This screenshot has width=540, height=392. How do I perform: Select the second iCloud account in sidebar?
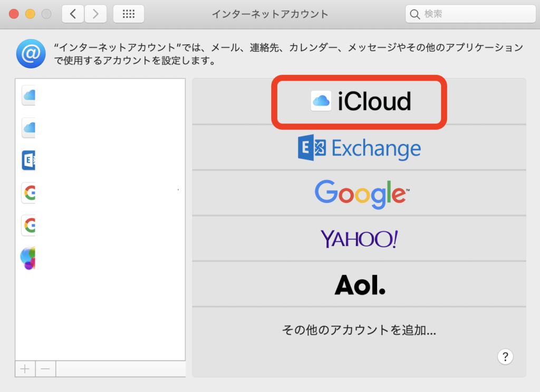(x=100, y=128)
